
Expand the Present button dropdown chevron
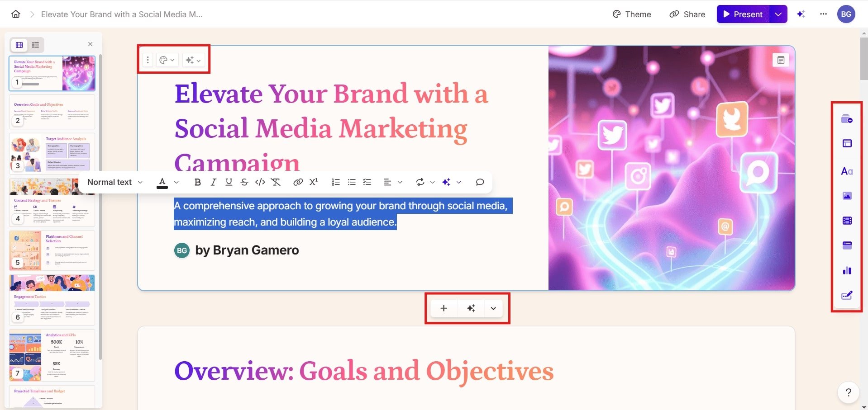(778, 14)
